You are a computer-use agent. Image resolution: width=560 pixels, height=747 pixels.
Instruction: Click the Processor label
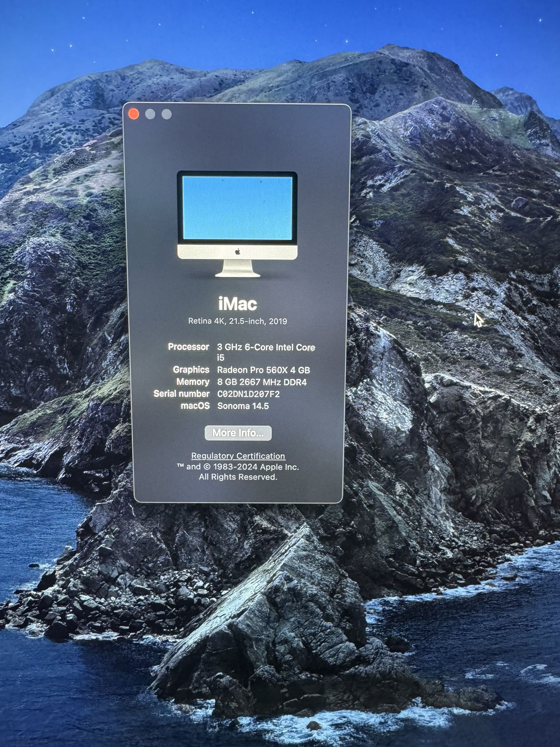[x=189, y=347]
